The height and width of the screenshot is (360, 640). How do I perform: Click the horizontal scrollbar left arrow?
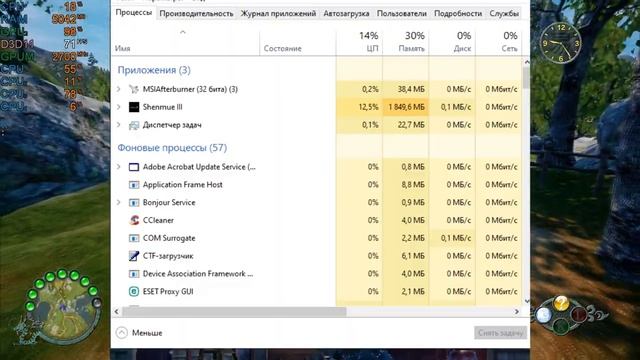[117, 312]
